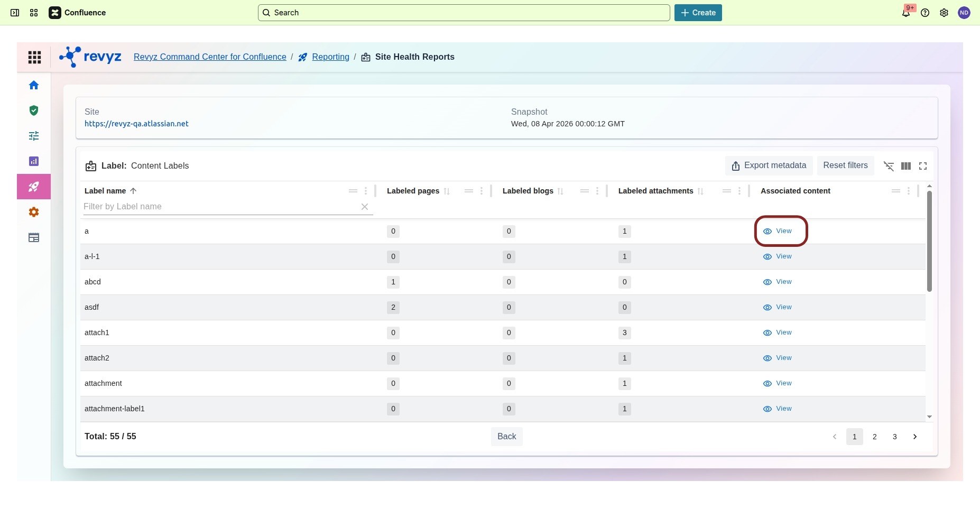The height and width of the screenshot is (508, 980).
Task: Click the table vertical scrollbar
Action: click(929, 241)
